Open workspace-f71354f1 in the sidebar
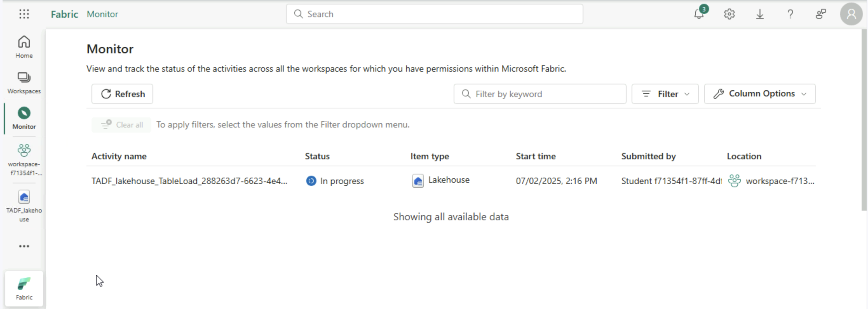This screenshot has height=309, width=868. pos(24,160)
